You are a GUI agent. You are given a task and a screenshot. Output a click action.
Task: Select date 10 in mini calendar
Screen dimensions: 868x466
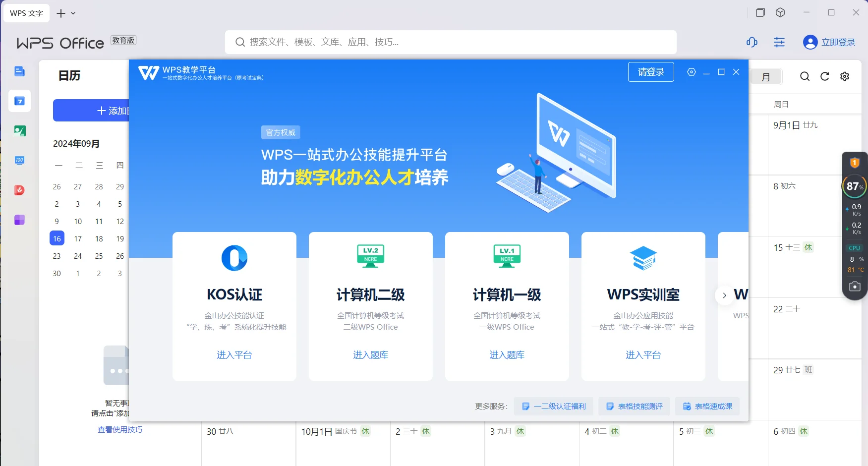pyautogui.click(x=78, y=221)
